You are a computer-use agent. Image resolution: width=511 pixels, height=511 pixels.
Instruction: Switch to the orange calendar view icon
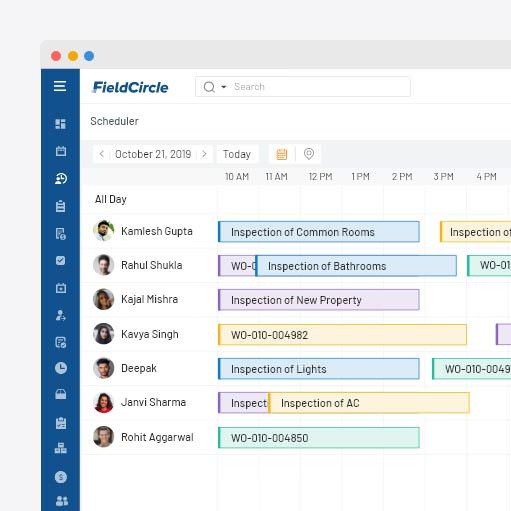click(282, 154)
